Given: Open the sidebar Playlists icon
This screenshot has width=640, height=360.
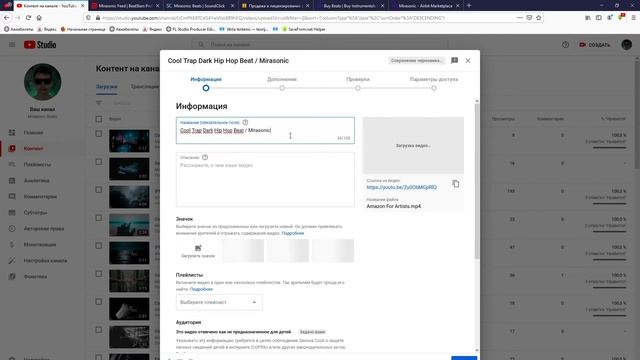Looking at the screenshot, I should [12, 164].
